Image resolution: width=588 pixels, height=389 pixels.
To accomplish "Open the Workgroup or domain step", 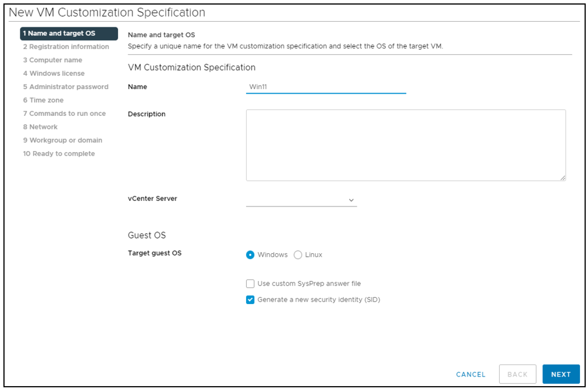I will click(x=63, y=140).
